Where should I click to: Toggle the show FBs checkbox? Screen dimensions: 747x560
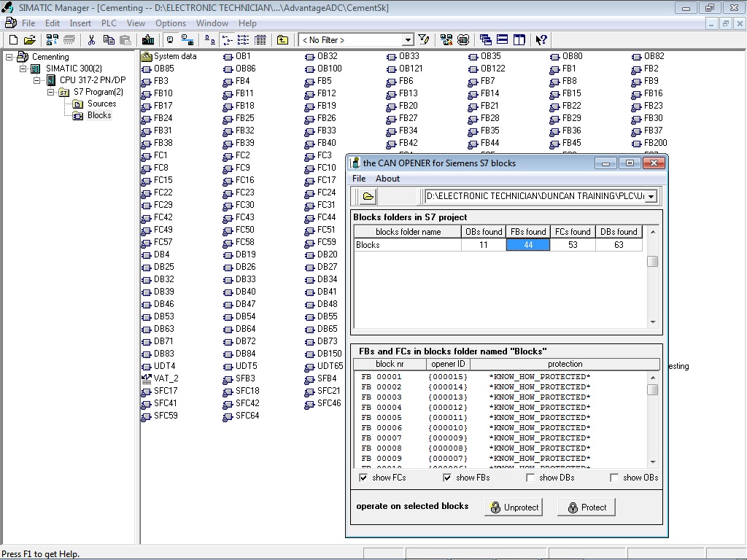pos(447,478)
